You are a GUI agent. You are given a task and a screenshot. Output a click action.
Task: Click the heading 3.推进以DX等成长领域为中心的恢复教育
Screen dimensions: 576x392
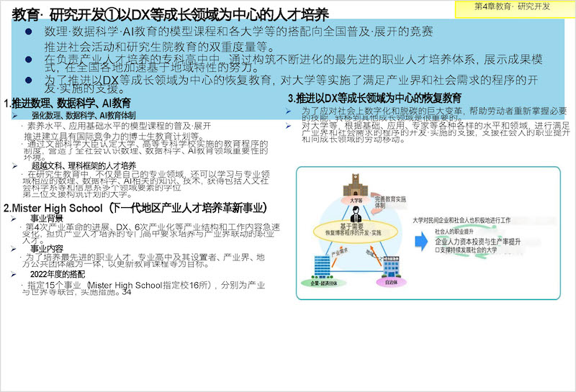tap(374, 98)
